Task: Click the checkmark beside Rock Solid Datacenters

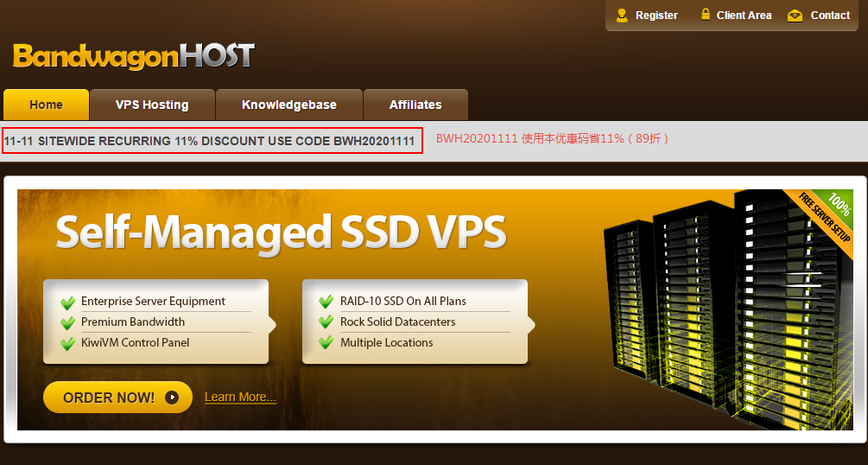Action: 326,323
